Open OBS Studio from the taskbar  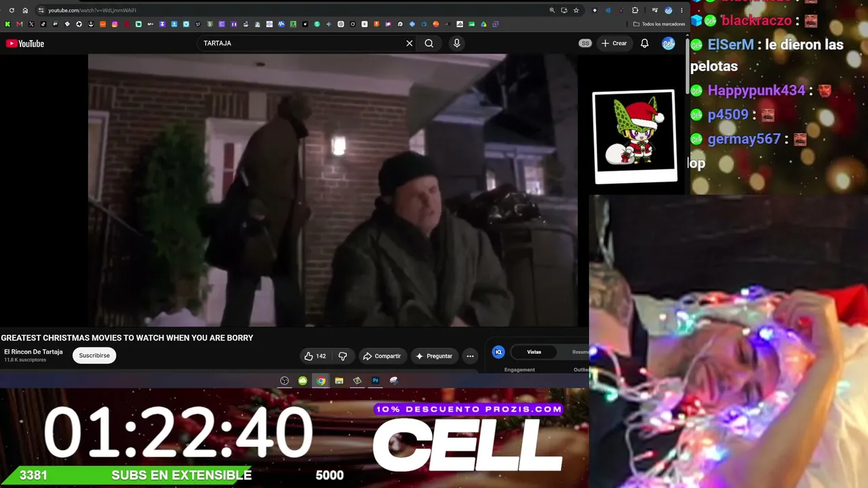pos(285,381)
